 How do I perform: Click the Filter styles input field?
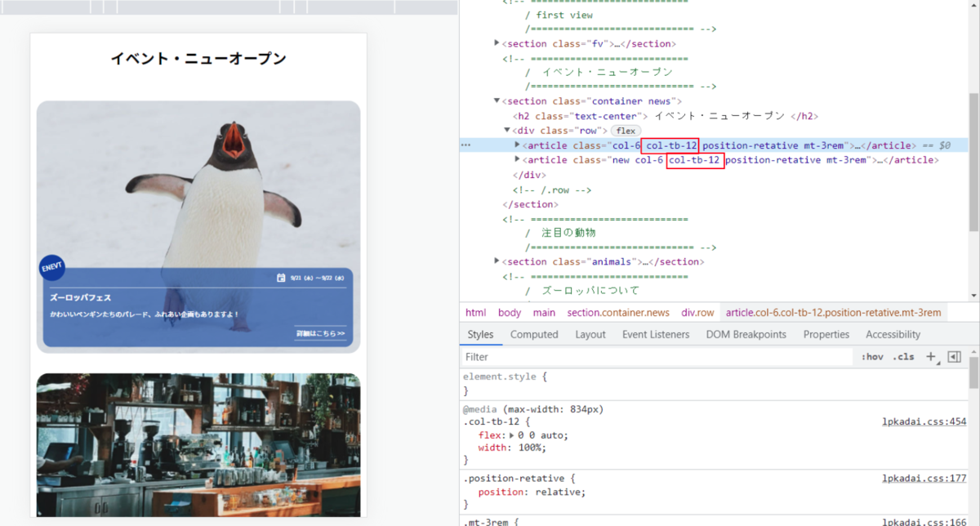pos(657,357)
